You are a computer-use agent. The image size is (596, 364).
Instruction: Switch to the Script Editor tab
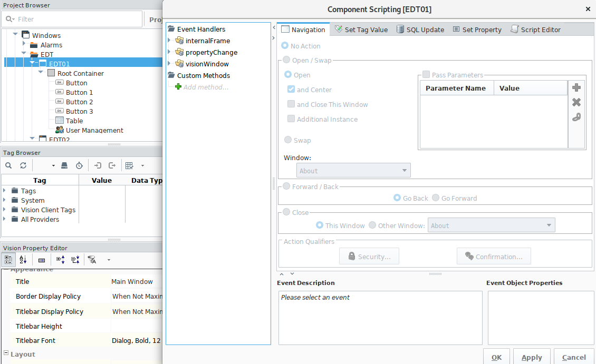coord(535,29)
